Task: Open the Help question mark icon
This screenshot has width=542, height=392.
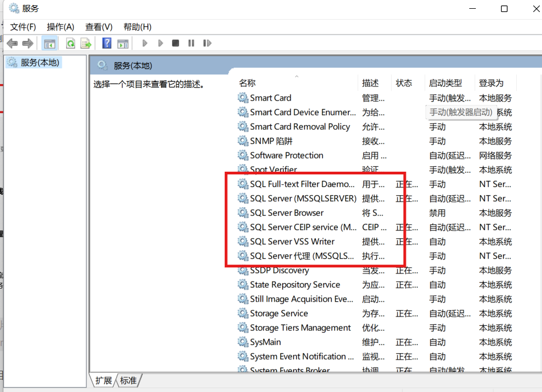Action: [x=107, y=43]
